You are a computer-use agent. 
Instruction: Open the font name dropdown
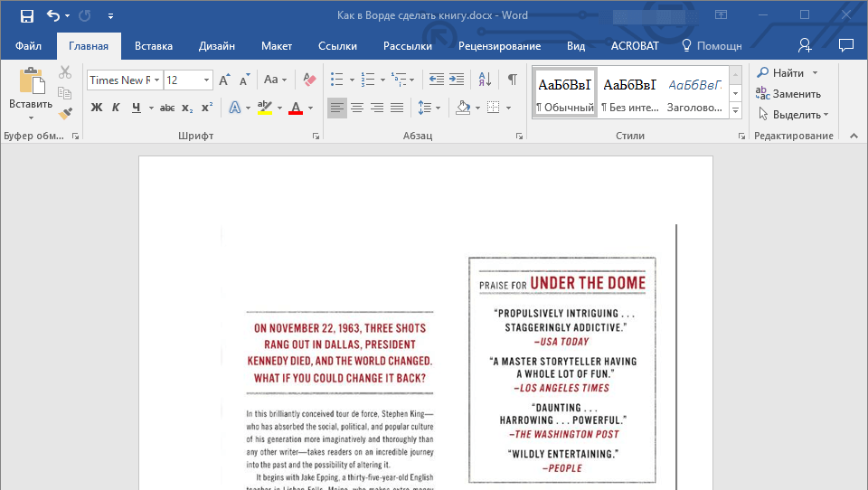tap(156, 80)
